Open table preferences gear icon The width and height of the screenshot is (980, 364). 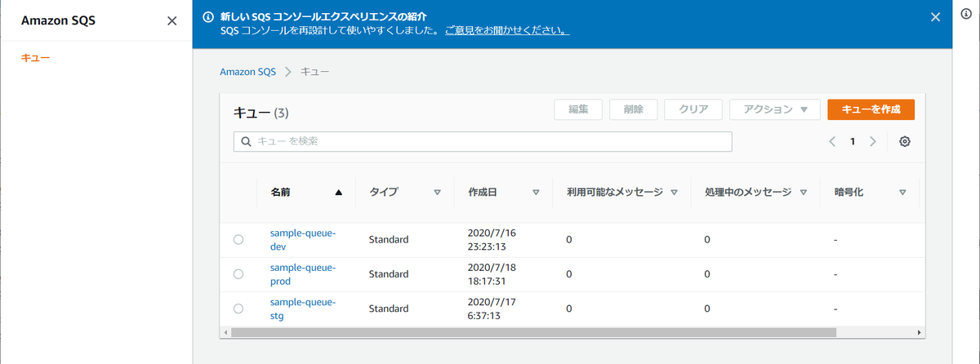905,141
